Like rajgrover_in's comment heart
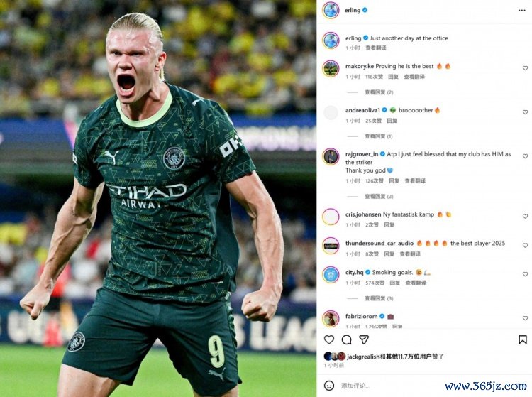Screen dimensions: 532x397 [525, 156]
